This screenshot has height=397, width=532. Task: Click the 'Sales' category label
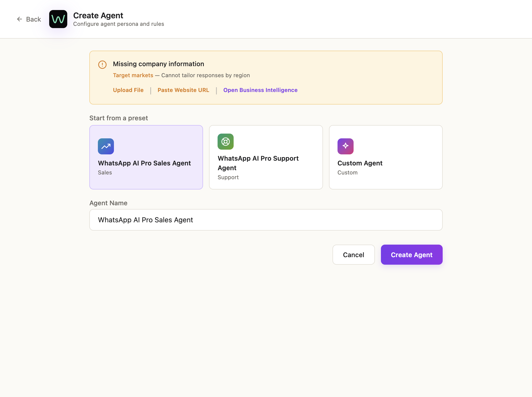[105, 172]
